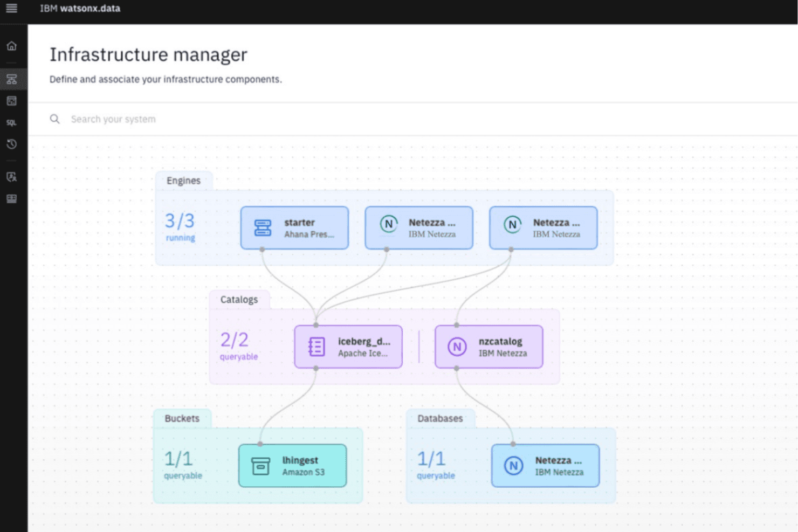Screen dimensions: 798x532
Task: Click the nzcatalog Netezza N icon
Action: [457, 347]
